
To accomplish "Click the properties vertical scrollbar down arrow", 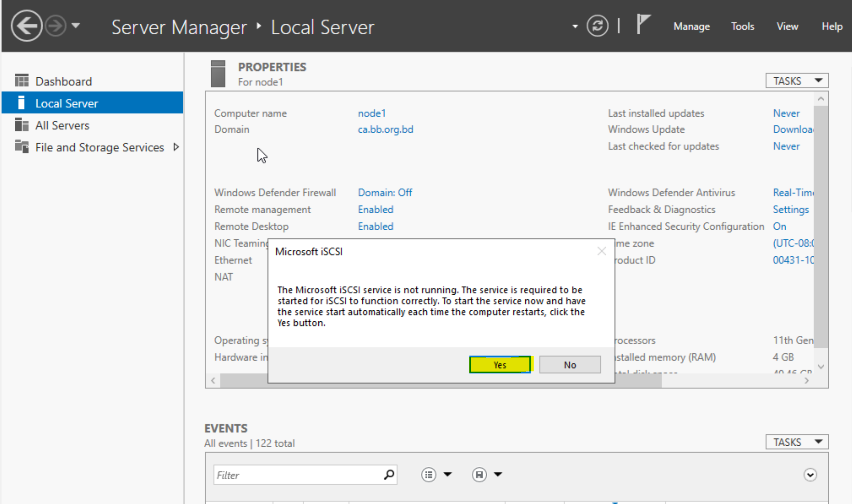I will [821, 367].
